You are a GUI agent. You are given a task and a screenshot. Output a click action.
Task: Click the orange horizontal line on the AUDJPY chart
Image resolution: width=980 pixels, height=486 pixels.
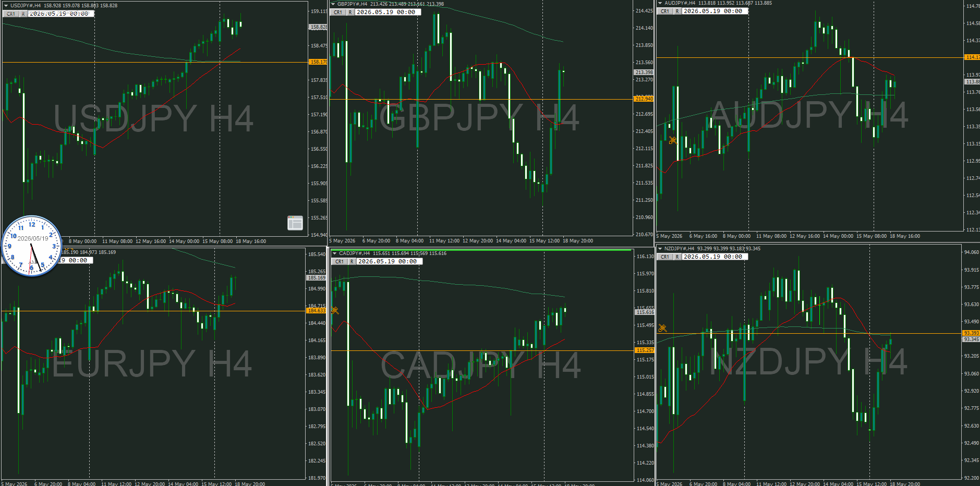click(809, 57)
